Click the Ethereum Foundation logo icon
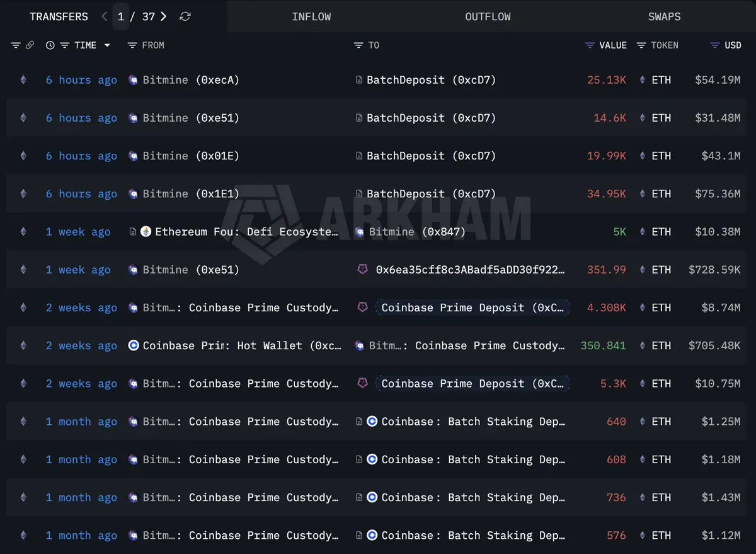 click(146, 231)
